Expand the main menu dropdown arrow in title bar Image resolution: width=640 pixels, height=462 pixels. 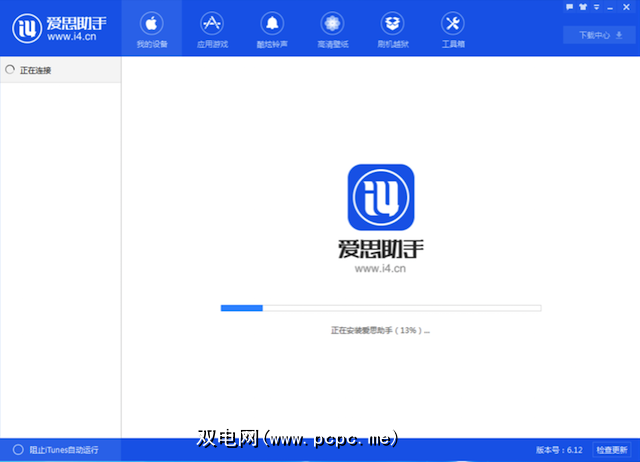596,7
